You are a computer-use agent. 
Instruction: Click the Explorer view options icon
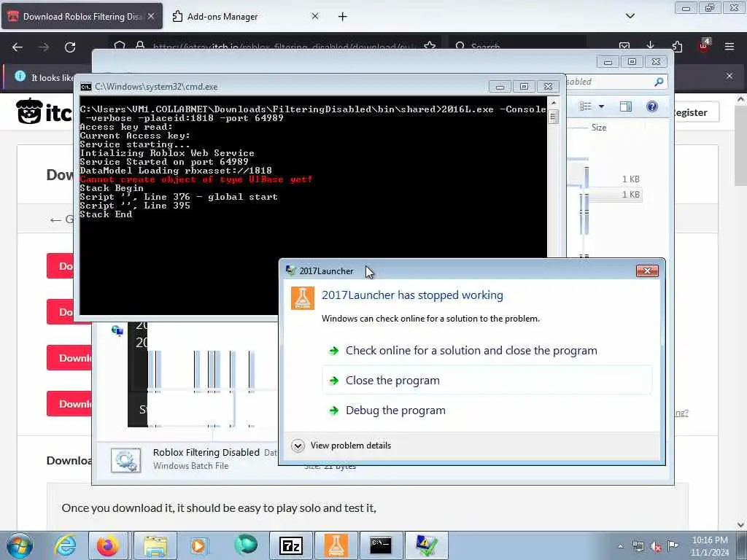pos(586,106)
